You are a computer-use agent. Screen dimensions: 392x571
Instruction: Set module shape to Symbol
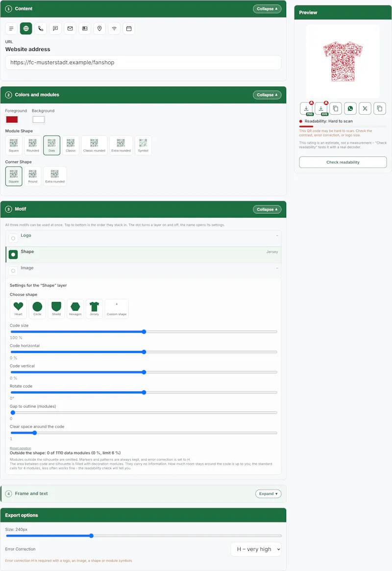[143, 145]
